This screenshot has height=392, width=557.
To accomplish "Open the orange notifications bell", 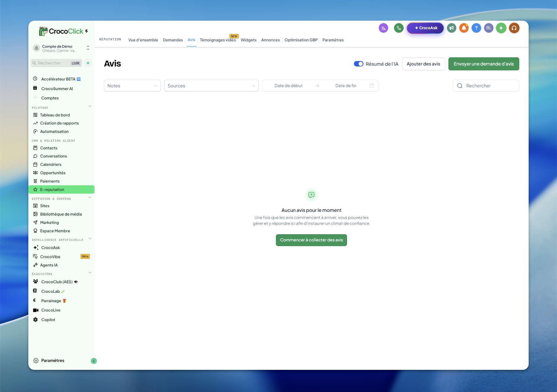I will [x=464, y=28].
